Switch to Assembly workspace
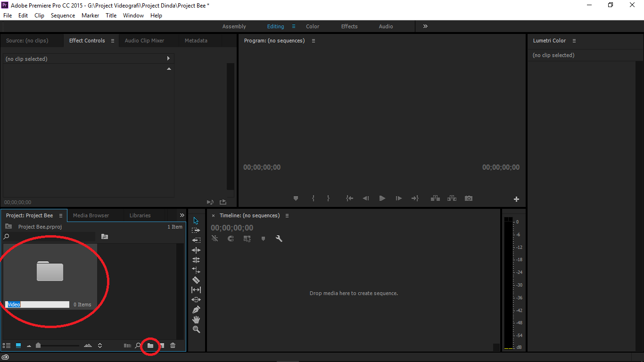Viewport: 644px width, 362px height. [234, 26]
